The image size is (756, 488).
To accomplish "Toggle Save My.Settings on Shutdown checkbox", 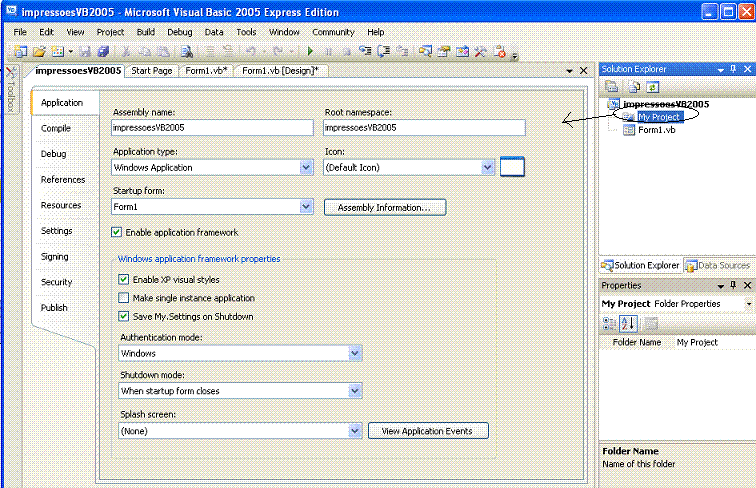I will (x=123, y=316).
